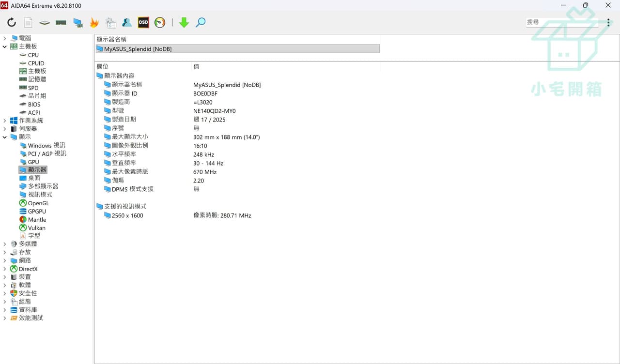Open the 晶片組 page
The height and width of the screenshot is (364, 620).
[x=37, y=96]
